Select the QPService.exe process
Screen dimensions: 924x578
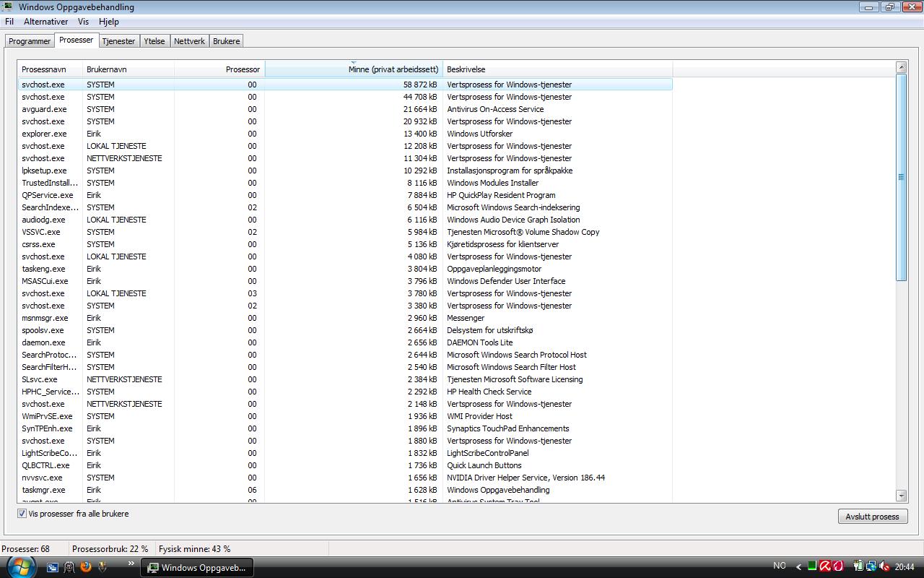[345, 195]
